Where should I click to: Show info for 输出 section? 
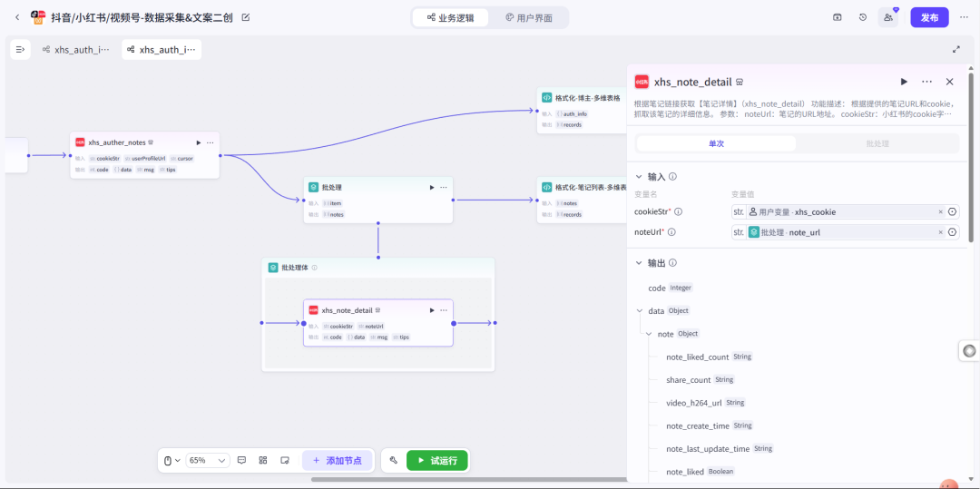coord(672,263)
